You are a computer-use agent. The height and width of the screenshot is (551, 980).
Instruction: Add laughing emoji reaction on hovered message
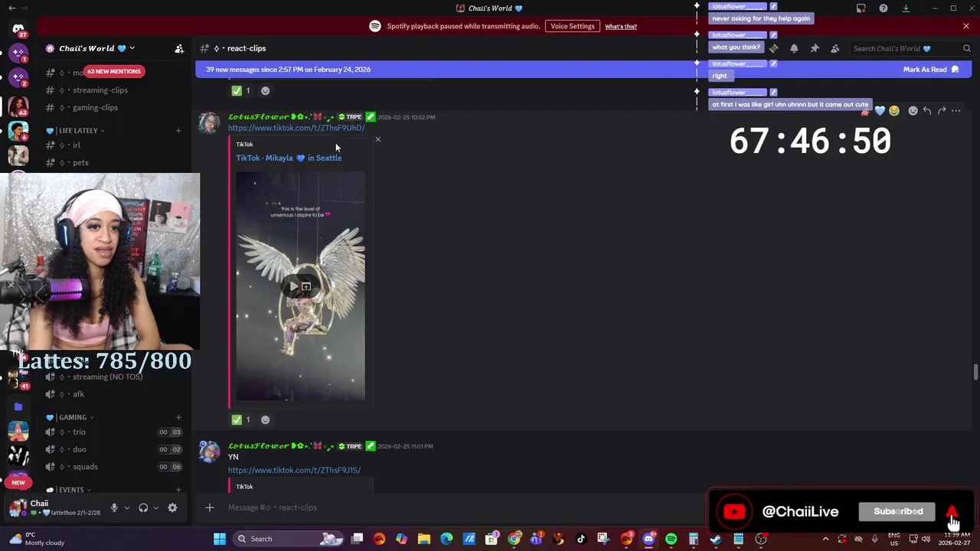(894, 111)
